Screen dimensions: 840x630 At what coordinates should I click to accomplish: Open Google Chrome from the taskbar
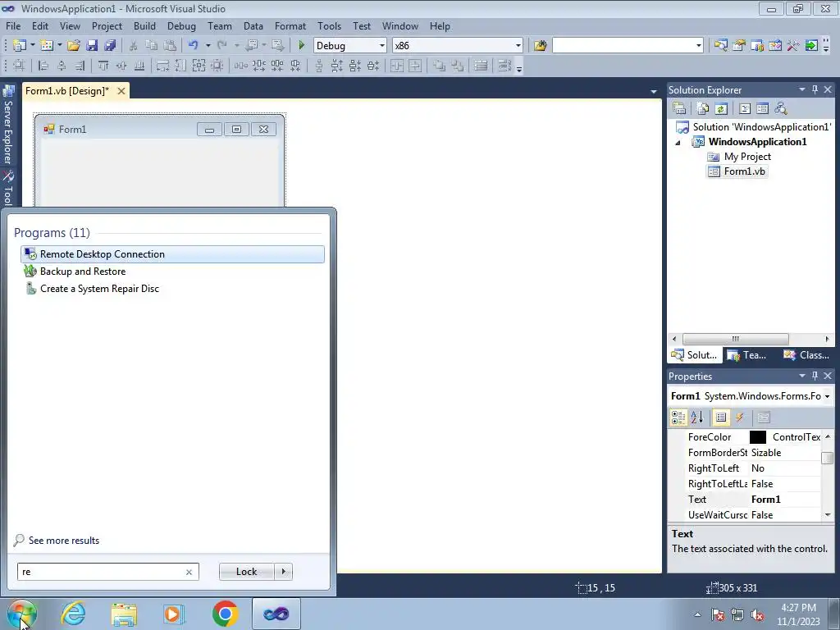click(x=225, y=614)
